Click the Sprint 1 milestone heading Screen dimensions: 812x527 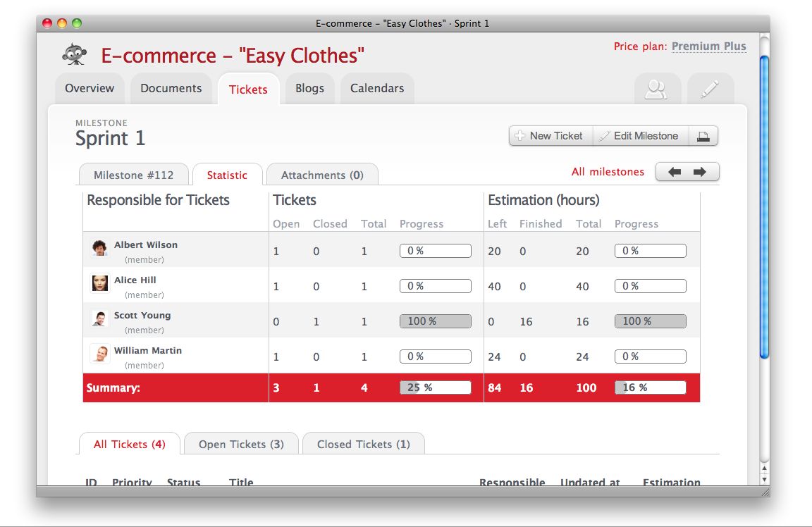[x=110, y=138]
